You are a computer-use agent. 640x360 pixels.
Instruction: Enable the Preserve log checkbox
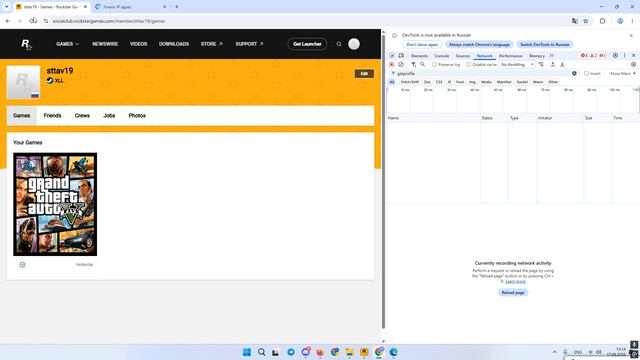coord(434,64)
